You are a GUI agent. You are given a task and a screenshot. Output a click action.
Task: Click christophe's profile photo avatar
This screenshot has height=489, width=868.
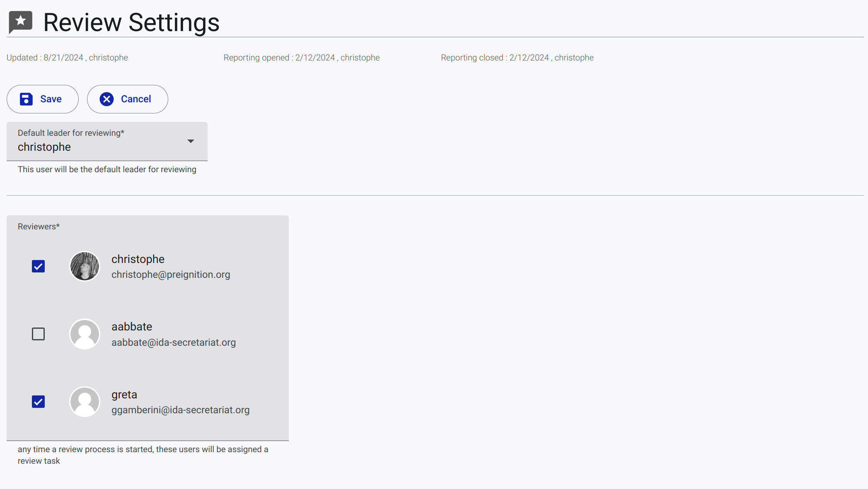point(85,266)
